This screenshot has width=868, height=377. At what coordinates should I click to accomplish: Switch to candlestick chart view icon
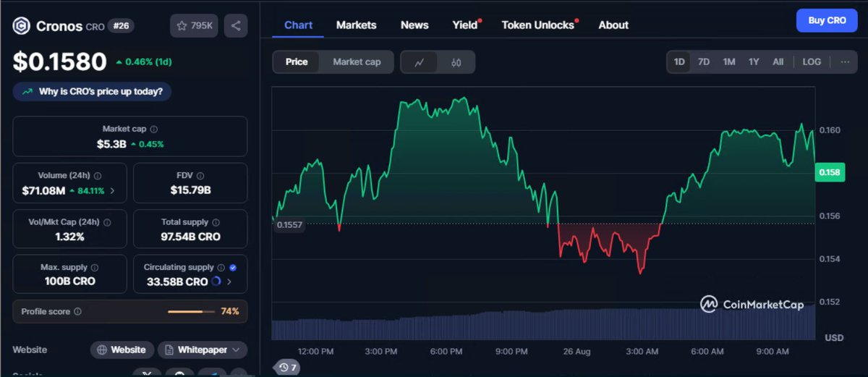point(456,62)
